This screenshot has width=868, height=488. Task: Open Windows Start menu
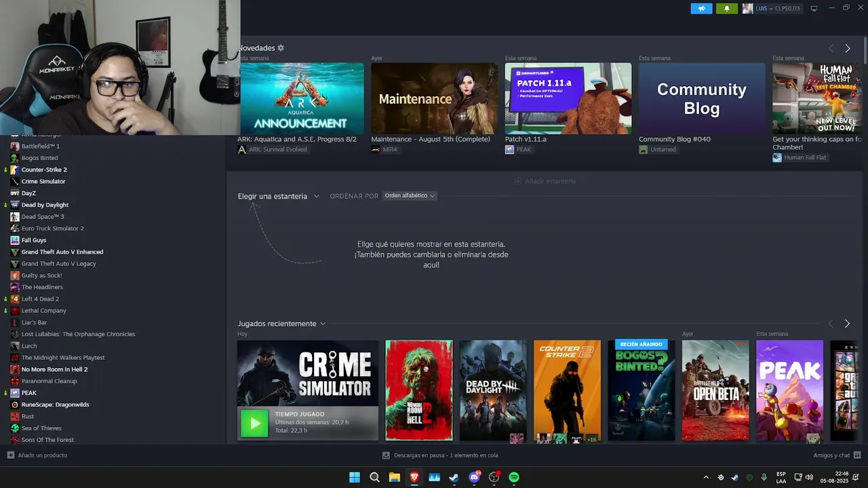pyautogui.click(x=355, y=477)
